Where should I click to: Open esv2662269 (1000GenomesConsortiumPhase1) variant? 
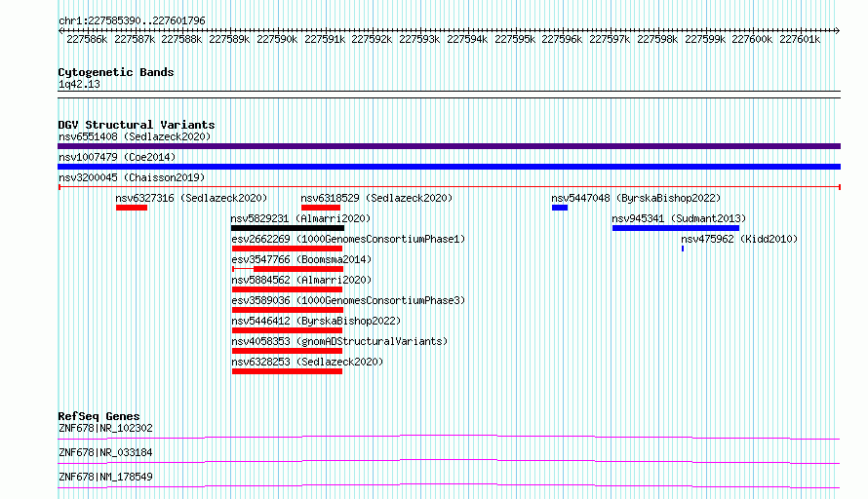point(348,239)
